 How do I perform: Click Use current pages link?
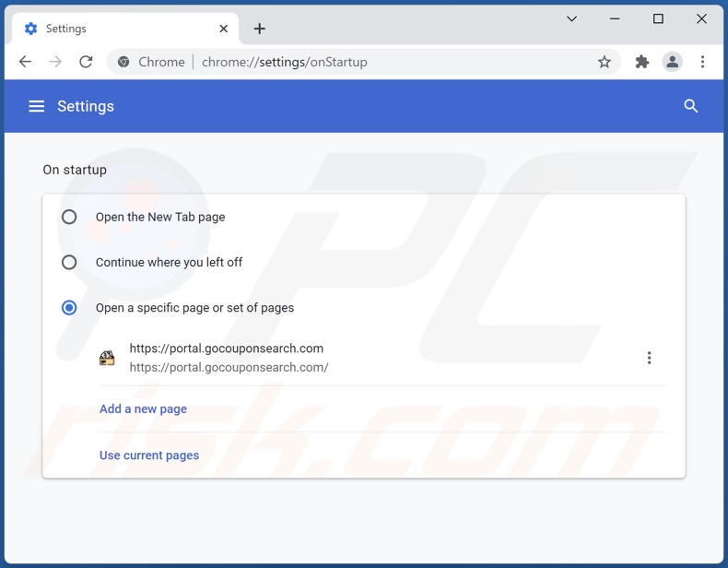(x=149, y=455)
